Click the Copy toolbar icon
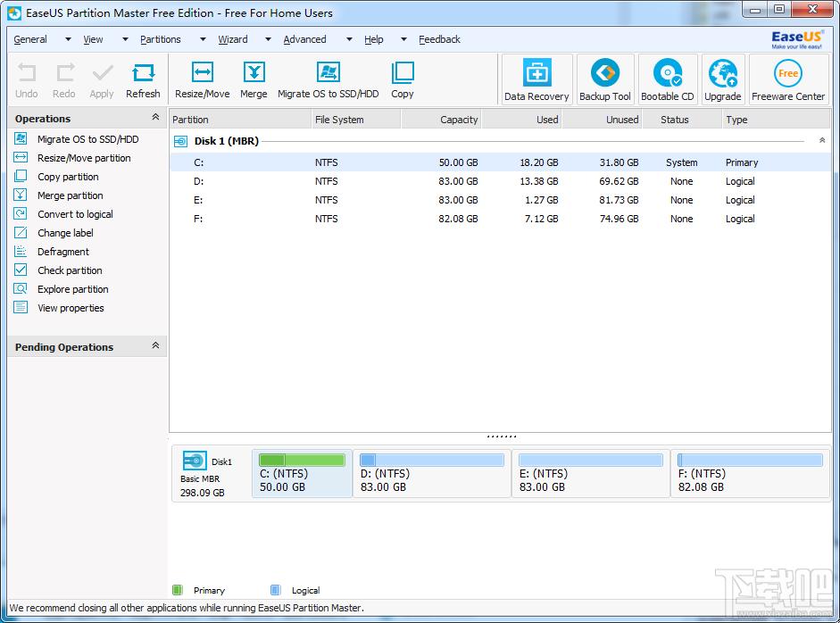This screenshot has width=840, height=623. tap(403, 72)
